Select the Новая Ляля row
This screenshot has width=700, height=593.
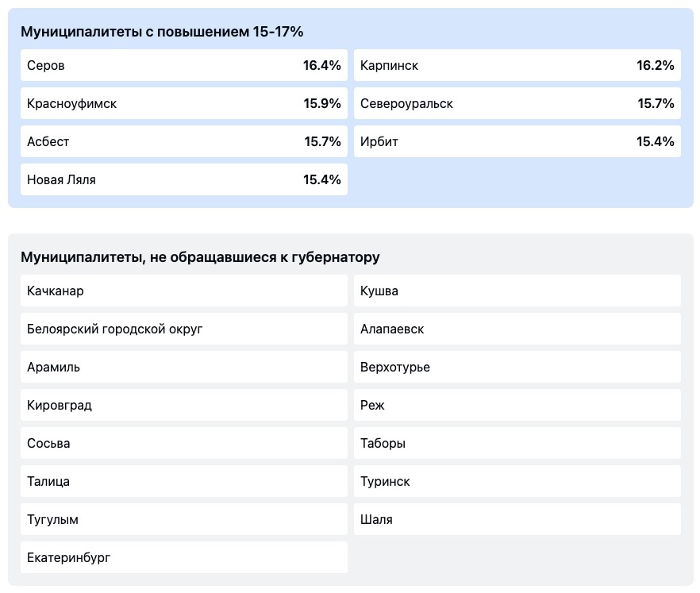click(183, 180)
